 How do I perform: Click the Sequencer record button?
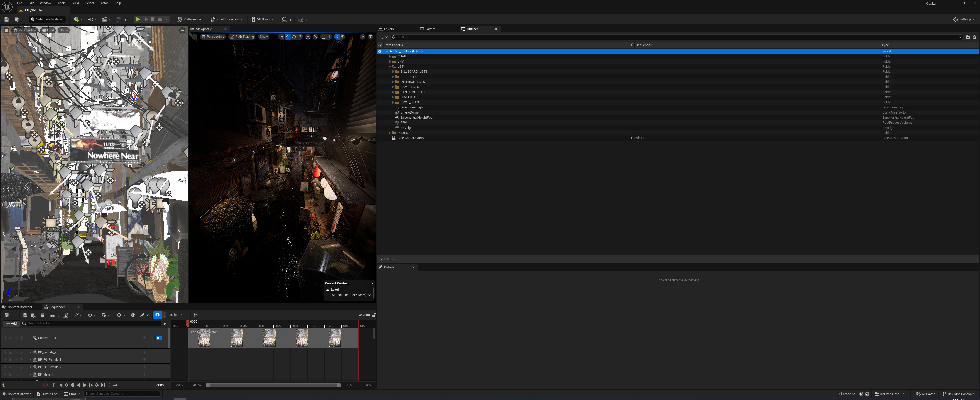[45, 385]
